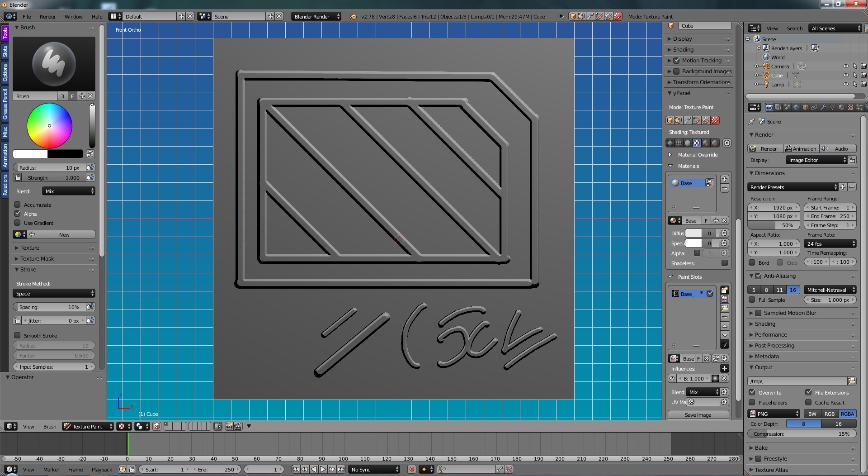Click the Cube object icon in outliner
The image size is (868, 476).
tap(766, 75)
